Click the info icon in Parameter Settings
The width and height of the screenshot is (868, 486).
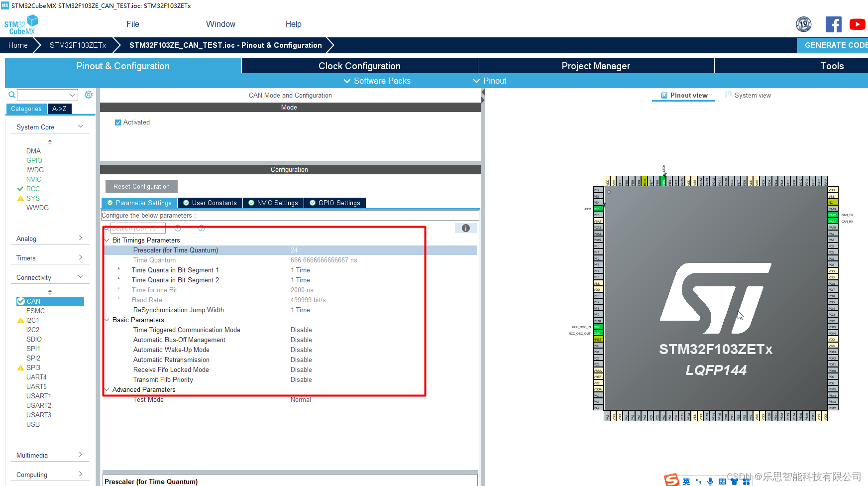466,228
